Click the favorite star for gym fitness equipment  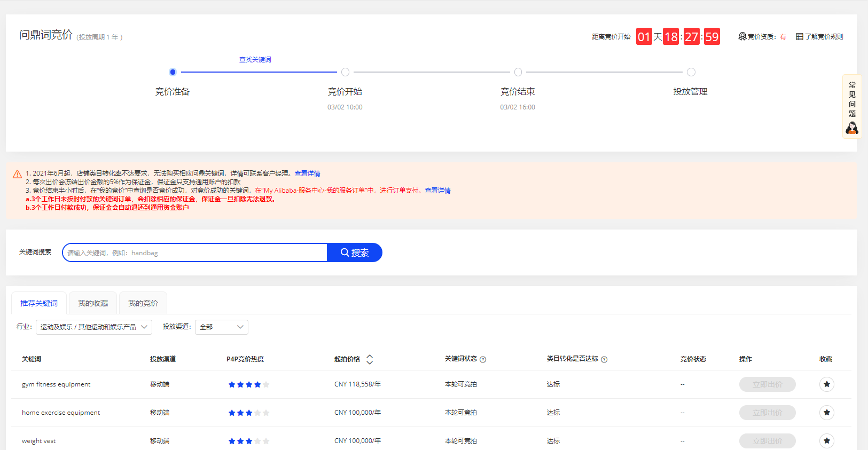click(826, 384)
